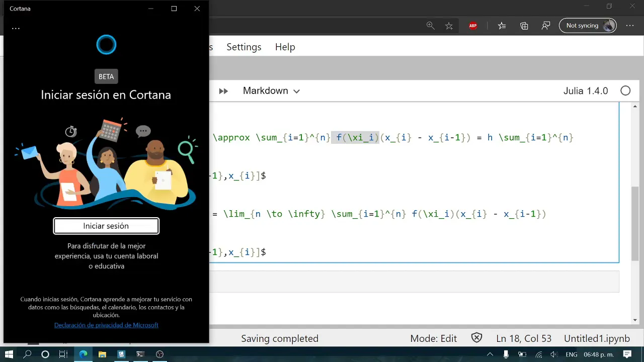Click the kernel status circle indicator
Image resolution: width=644 pixels, height=362 pixels.
[x=625, y=91]
